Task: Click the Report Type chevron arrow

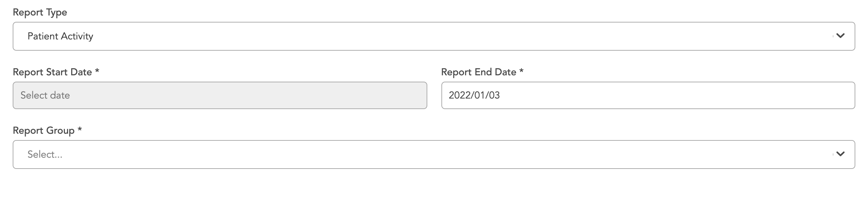Action: pyautogui.click(x=841, y=36)
